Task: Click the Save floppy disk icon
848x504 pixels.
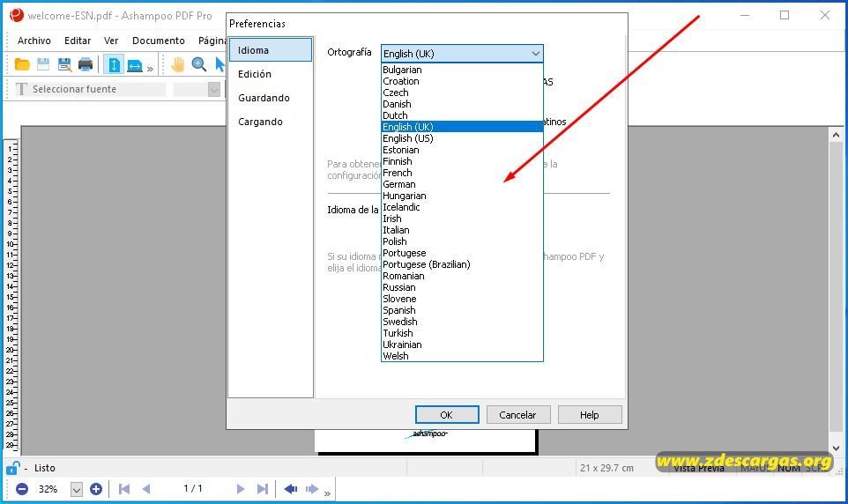Action: click(43, 65)
